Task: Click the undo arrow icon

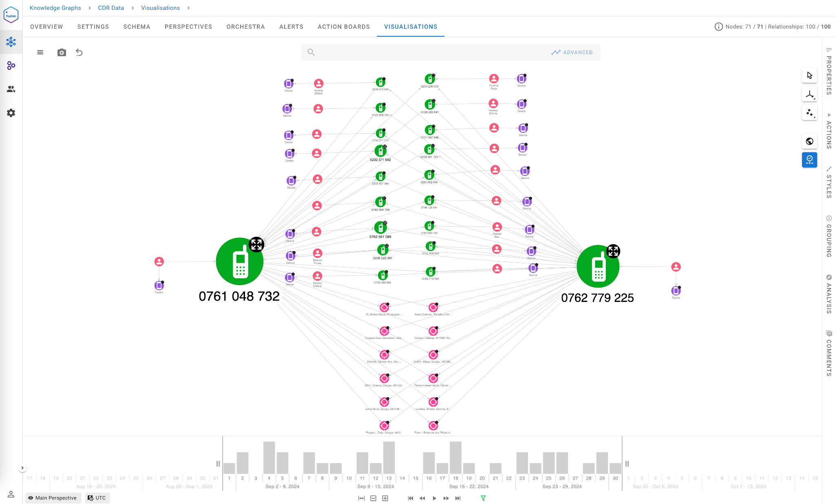Action: pyautogui.click(x=79, y=53)
